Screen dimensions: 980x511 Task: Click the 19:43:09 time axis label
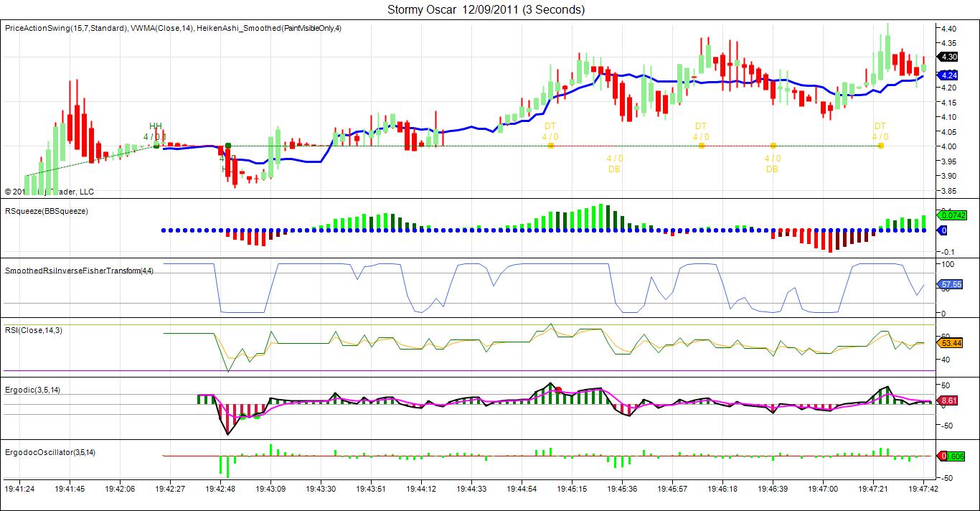pyautogui.click(x=270, y=489)
